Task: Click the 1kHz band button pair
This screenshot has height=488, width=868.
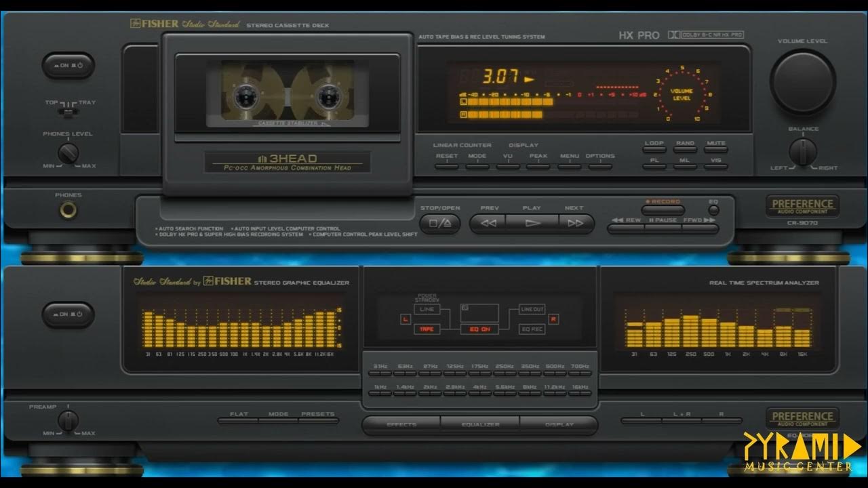Action: pyautogui.click(x=380, y=394)
